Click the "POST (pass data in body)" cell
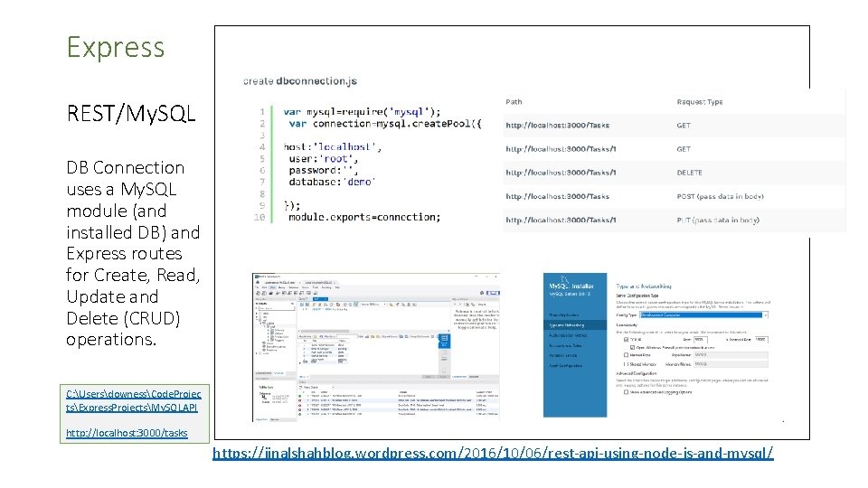This screenshot has width=868, height=488. (x=721, y=196)
